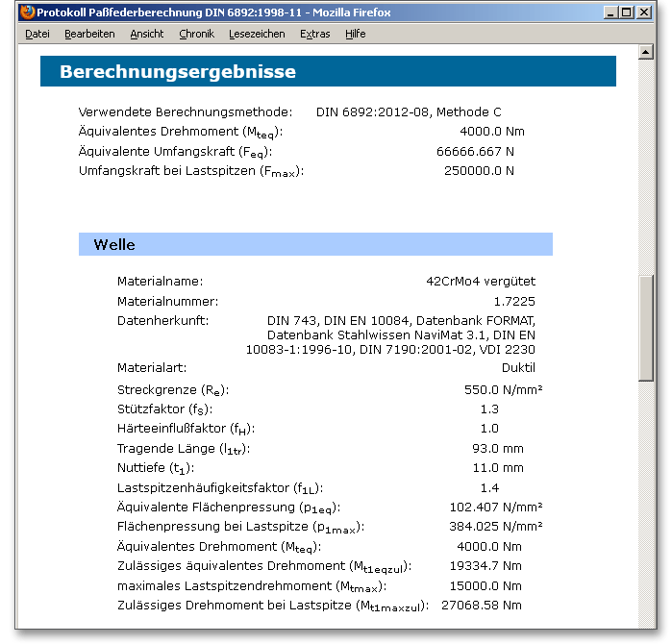
Task: Minimize the Firefox window
Action: pyautogui.click(x=610, y=12)
